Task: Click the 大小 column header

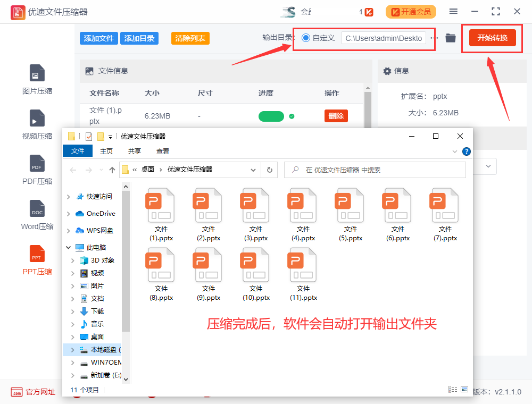Action: (152, 93)
